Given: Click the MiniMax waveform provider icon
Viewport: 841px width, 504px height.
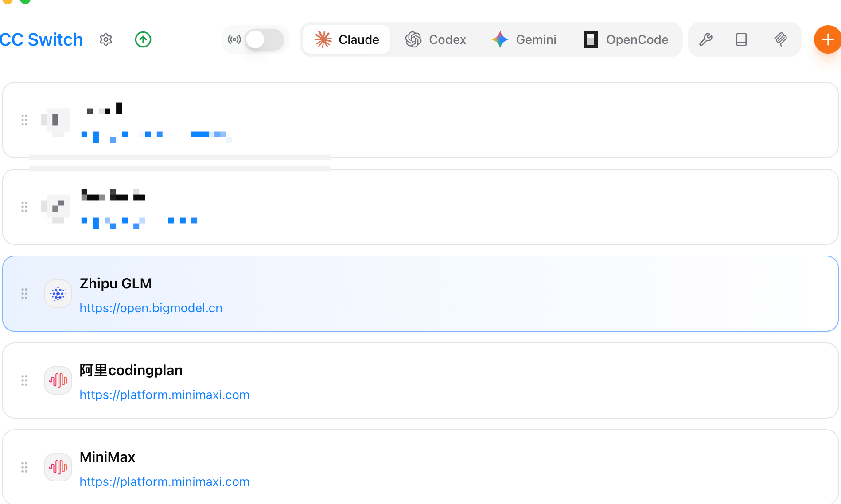Looking at the screenshot, I should click(58, 467).
